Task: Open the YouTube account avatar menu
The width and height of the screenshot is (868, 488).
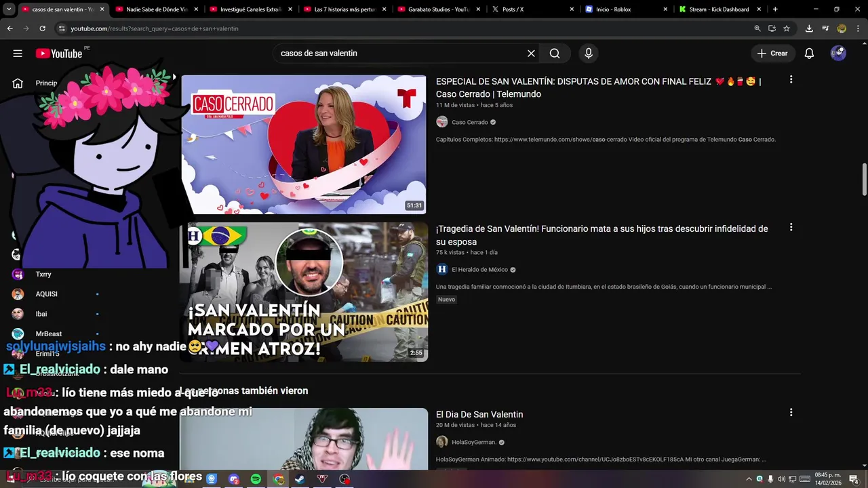Action: click(x=838, y=54)
